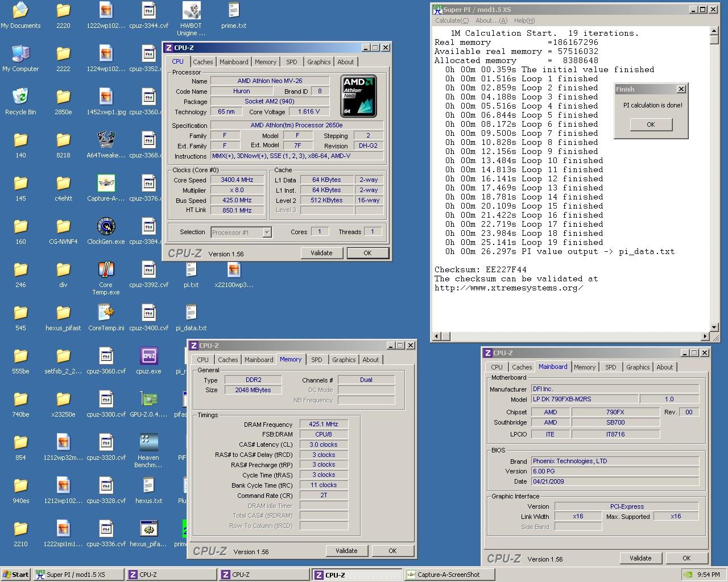Launch cpuz.exe desktop icon
728x582 pixels.
click(148, 360)
